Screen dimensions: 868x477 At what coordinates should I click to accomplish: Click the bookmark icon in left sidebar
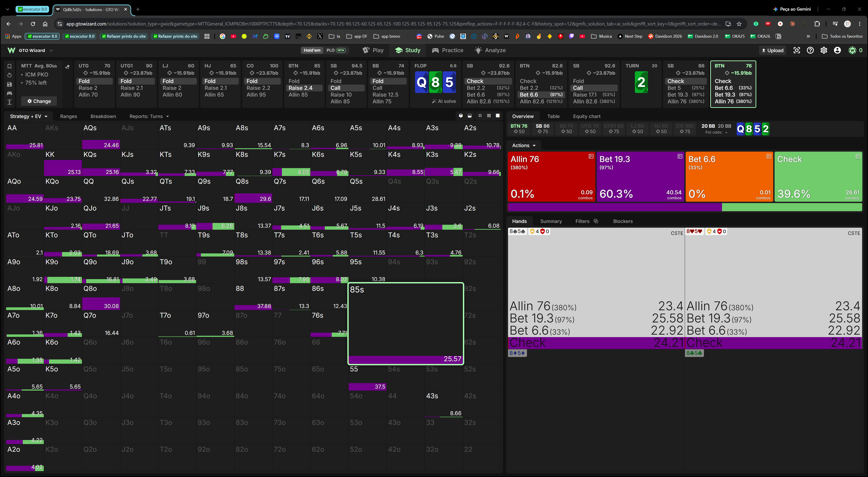pos(9,66)
